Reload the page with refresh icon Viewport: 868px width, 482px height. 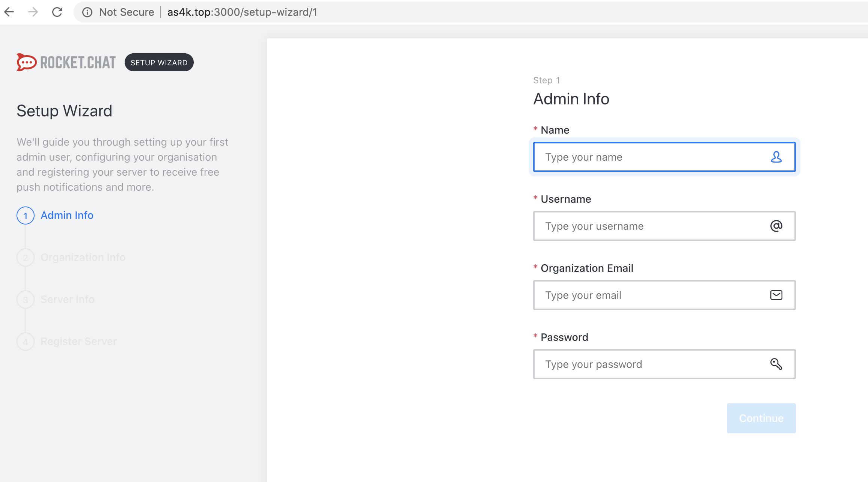(57, 12)
